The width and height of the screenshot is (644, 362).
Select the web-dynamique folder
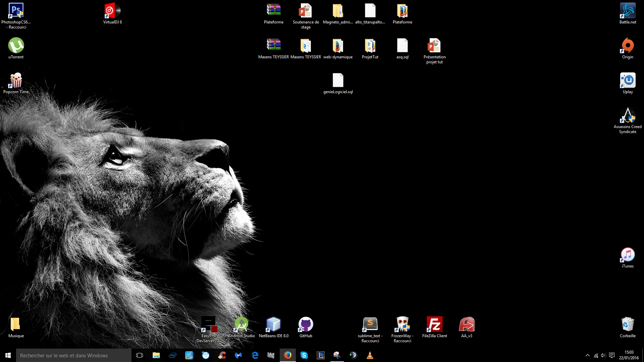click(338, 49)
